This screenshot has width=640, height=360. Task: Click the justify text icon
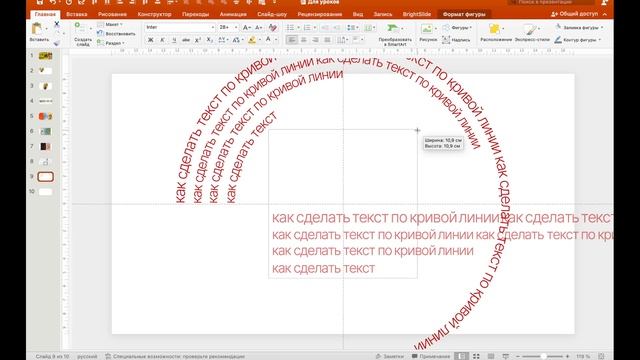pyautogui.click(x=327, y=40)
